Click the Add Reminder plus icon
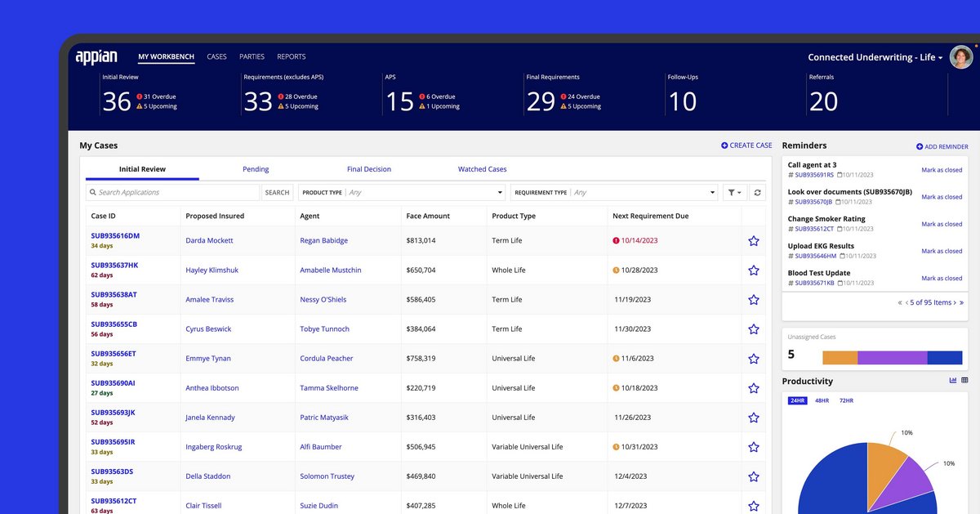Viewport: 980px width, 514px height. click(918, 146)
